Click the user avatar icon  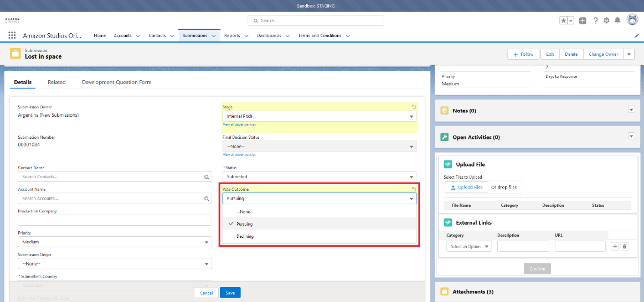tap(632, 20)
